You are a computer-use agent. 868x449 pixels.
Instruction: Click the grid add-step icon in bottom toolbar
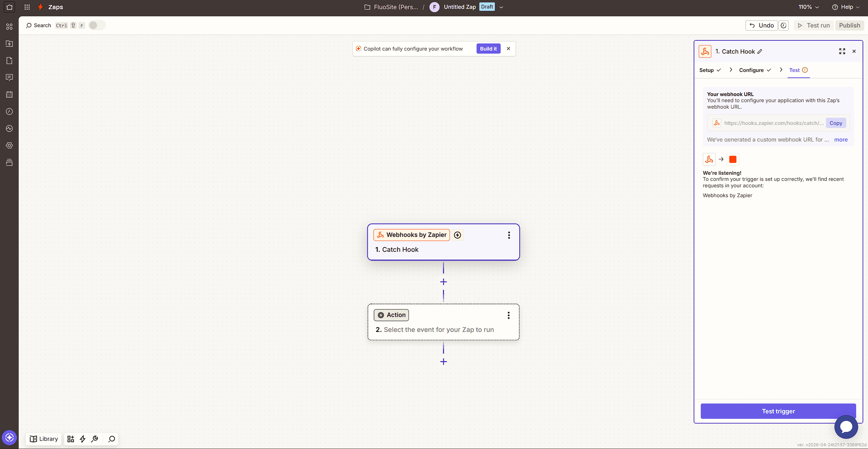click(71, 439)
